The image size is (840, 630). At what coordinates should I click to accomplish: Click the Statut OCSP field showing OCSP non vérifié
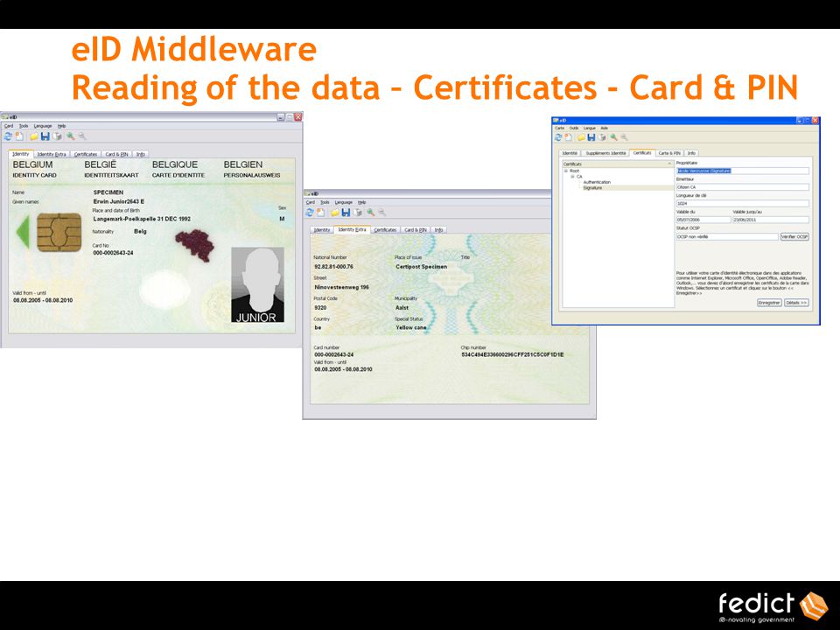click(727, 237)
